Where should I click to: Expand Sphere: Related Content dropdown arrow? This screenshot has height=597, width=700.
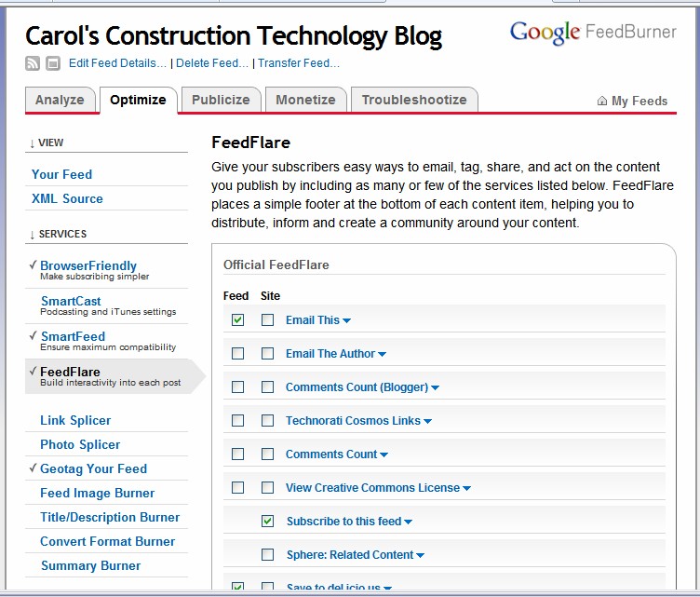420,555
